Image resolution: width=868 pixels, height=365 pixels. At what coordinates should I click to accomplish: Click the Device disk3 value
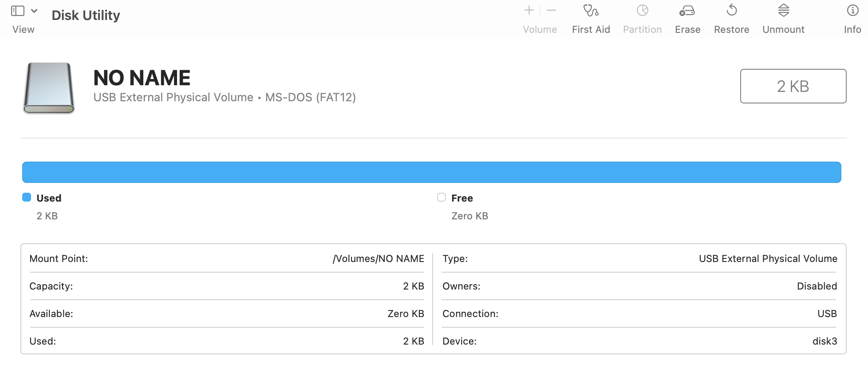(x=825, y=341)
